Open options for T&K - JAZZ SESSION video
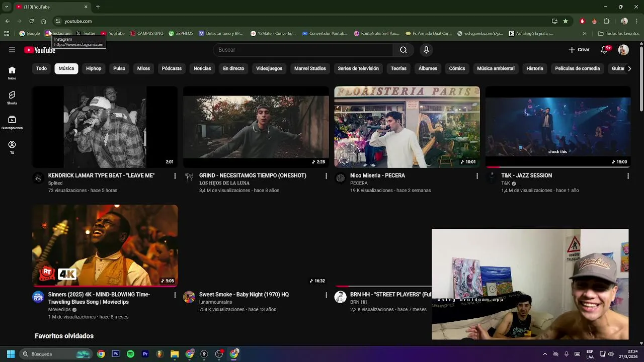Viewport: 644px width, 362px height. coord(628,176)
